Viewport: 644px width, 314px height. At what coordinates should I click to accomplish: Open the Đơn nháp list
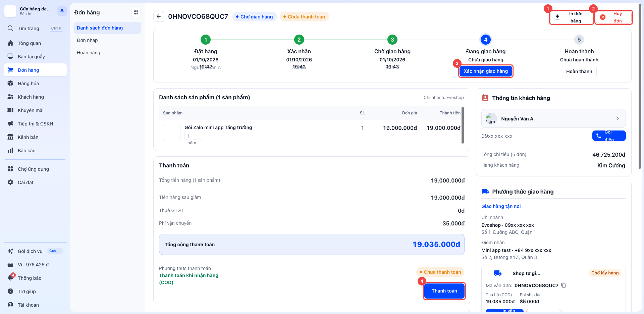[107, 40]
